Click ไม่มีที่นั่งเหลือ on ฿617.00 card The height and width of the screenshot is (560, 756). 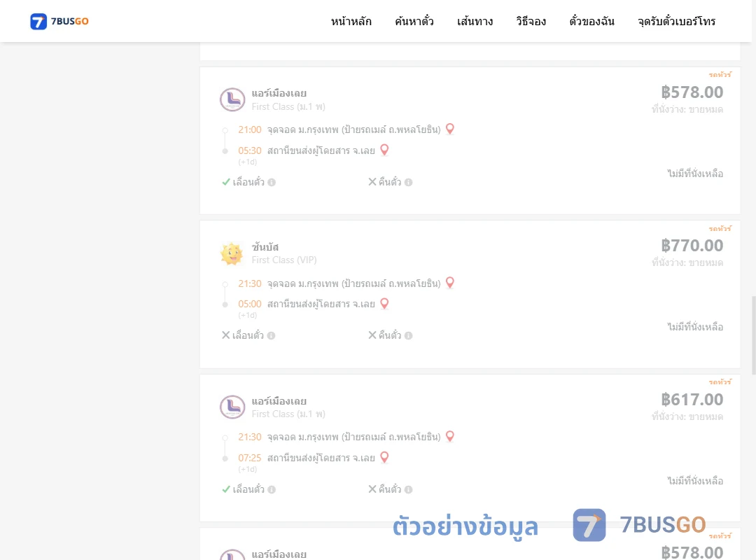click(695, 481)
